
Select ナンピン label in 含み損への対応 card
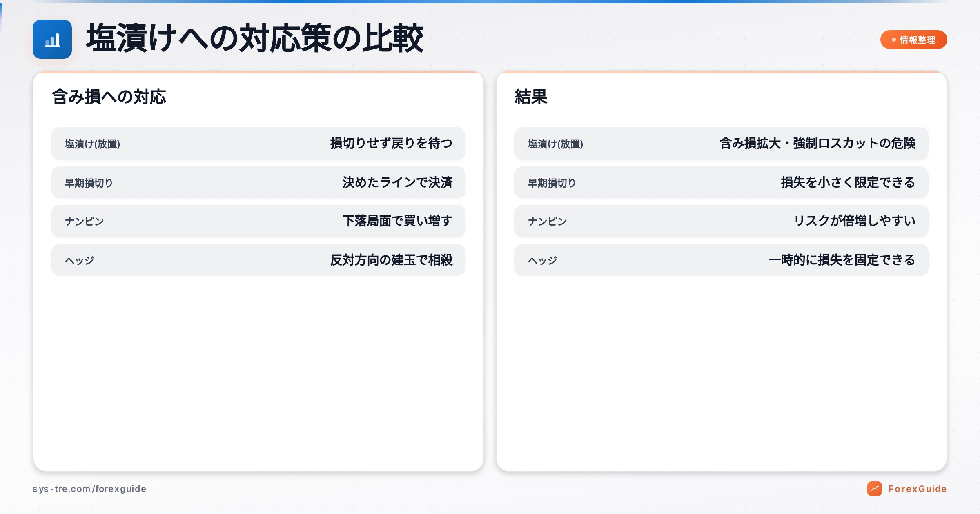tap(85, 221)
